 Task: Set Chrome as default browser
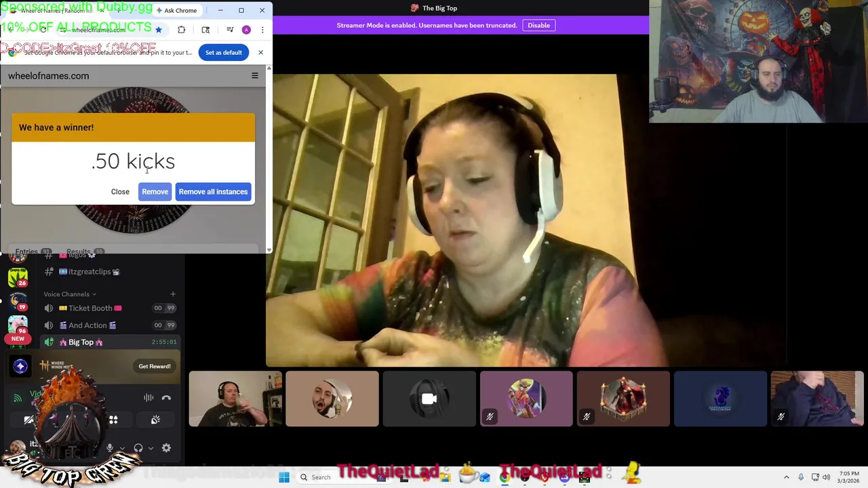click(223, 52)
